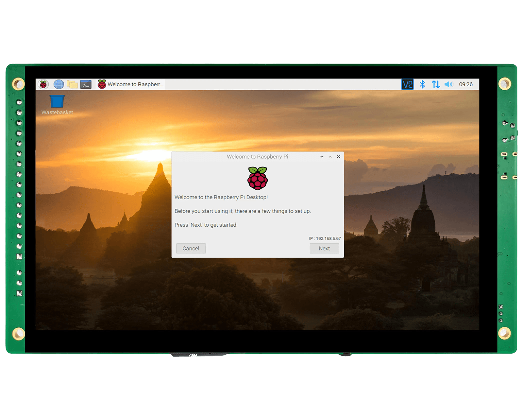The height and width of the screenshot is (420, 523).
Task: Select the Welcome to Raspberr... taskbar entry
Action: [131, 84]
